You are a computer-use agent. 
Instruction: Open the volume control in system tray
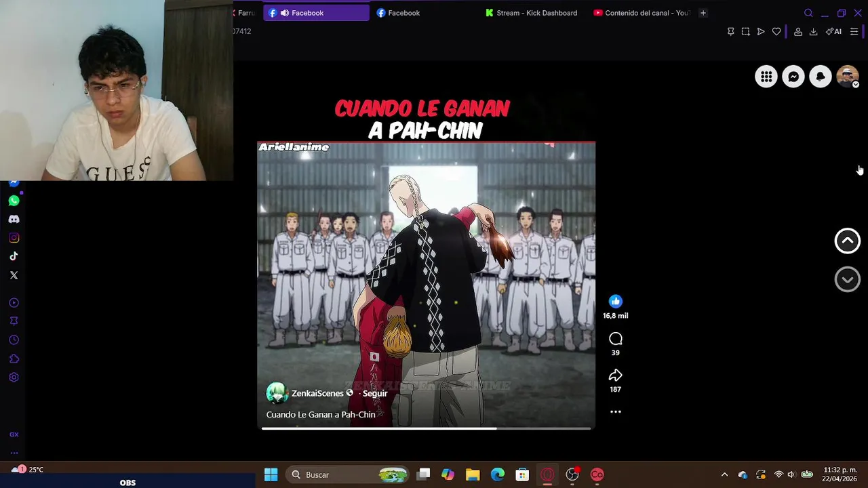click(x=791, y=474)
